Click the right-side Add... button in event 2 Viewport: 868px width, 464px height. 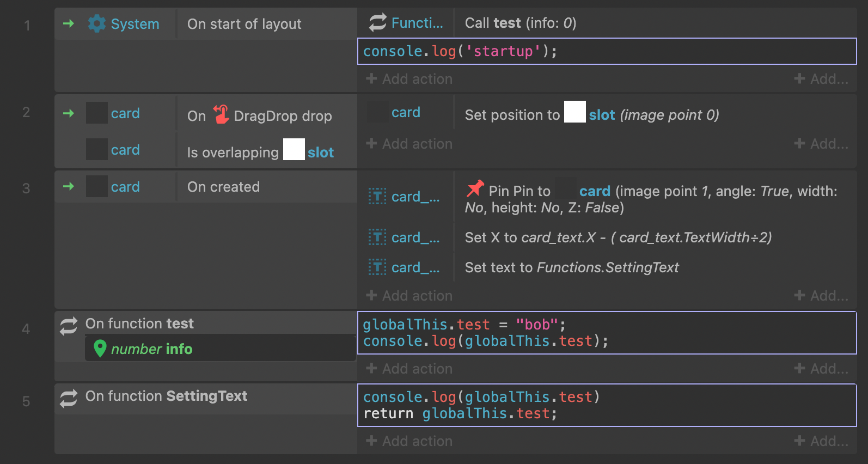point(821,144)
